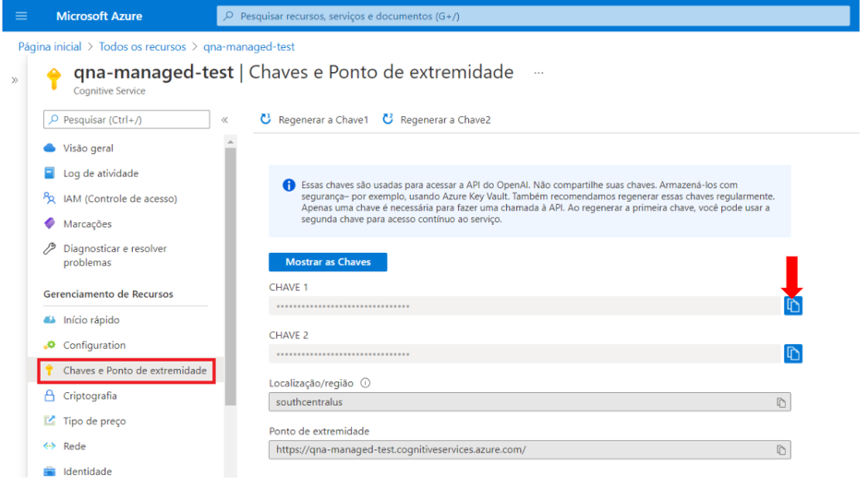Click the Rede network icon

pyautogui.click(x=49, y=446)
